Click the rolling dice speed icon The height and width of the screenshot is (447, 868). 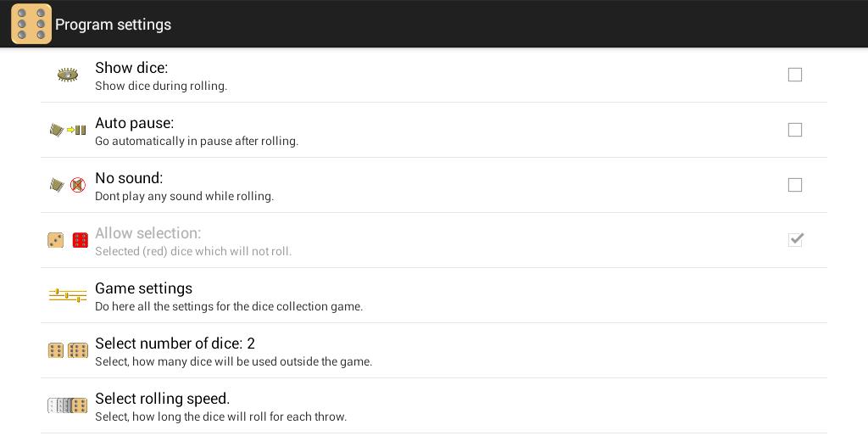click(68, 405)
